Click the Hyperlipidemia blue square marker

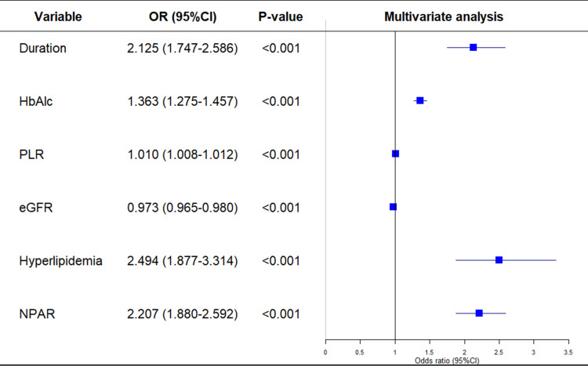pos(499,259)
